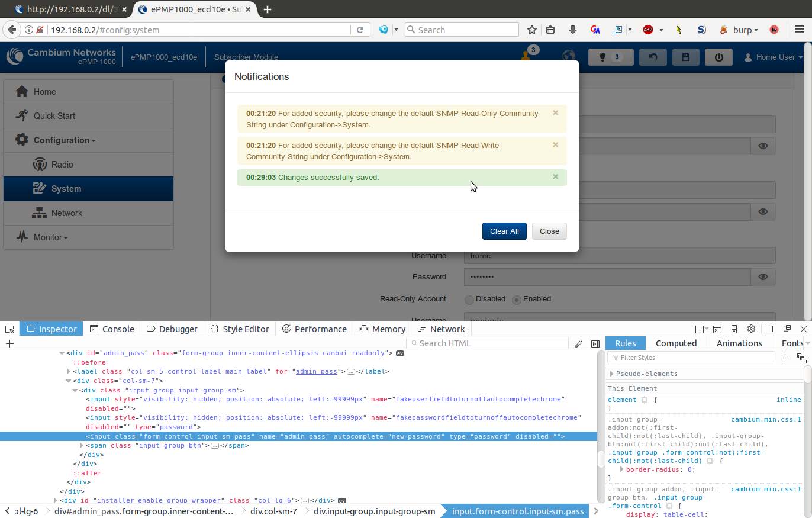Click the Firefox bookmark star icon
The image size is (812, 518).
coord(531,30)
